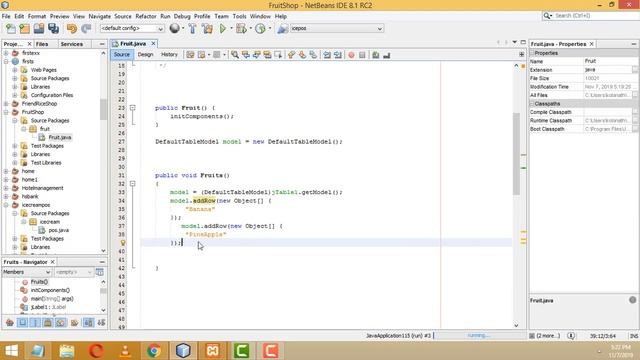The image size is (640, 360).
Task: Click the Open Project toolbar icon
Action: pos(39,29)
